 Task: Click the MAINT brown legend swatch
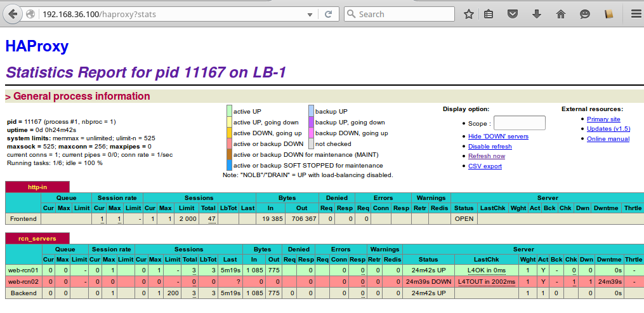click(x=229, y=155)
